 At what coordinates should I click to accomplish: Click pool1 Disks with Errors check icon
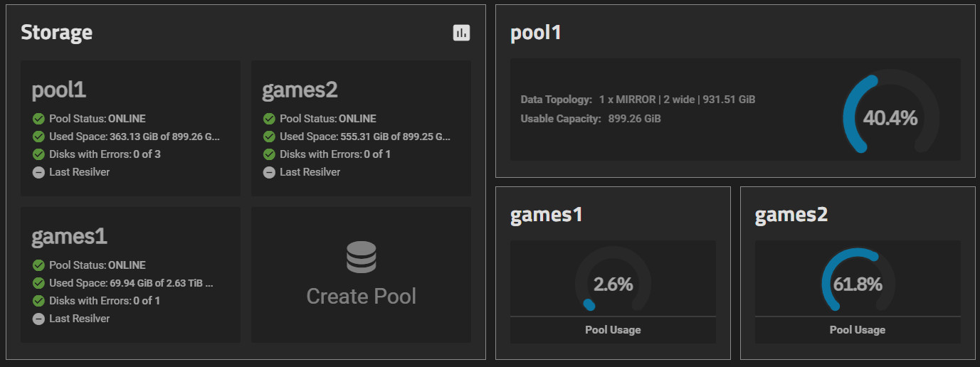(38, 154)
